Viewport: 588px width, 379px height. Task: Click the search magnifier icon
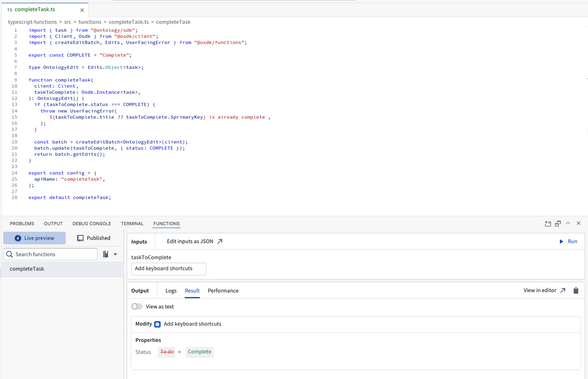(9, 254)
